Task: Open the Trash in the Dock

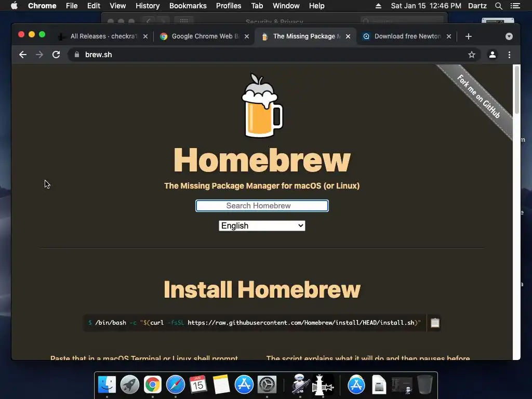Action: click(x=424, y=385)
